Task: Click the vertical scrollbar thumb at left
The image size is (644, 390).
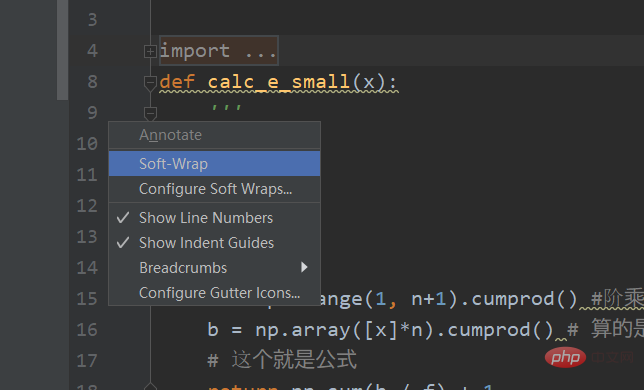Action: pyautogui.click(x=62, y=50)
